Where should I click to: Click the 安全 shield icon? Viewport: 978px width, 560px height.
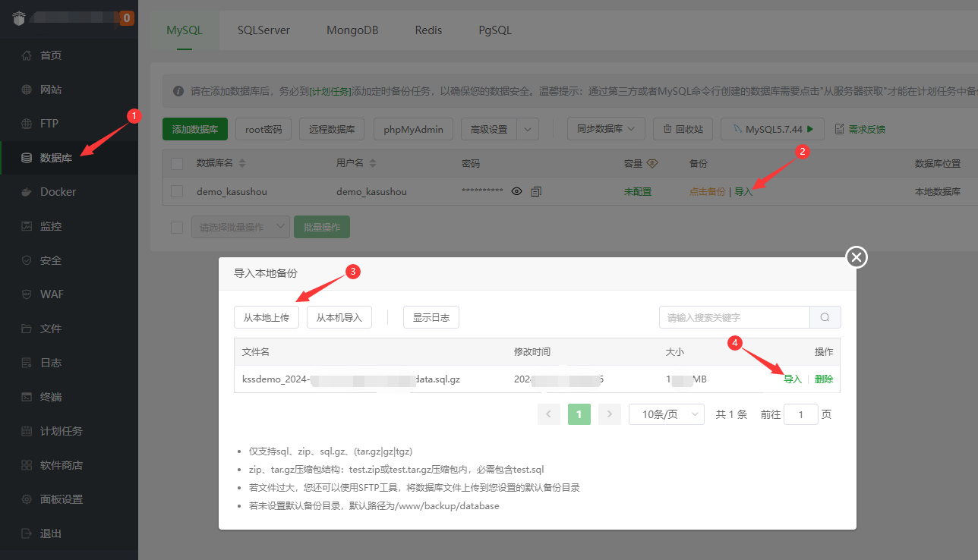pyautogui.click(x=27, y=260)
